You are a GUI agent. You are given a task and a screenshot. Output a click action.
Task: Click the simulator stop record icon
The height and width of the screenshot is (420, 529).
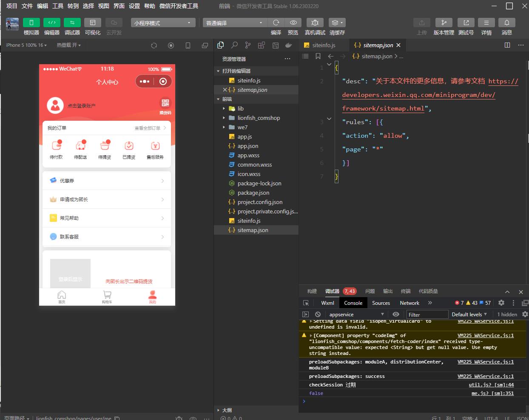tap(171, 45)
